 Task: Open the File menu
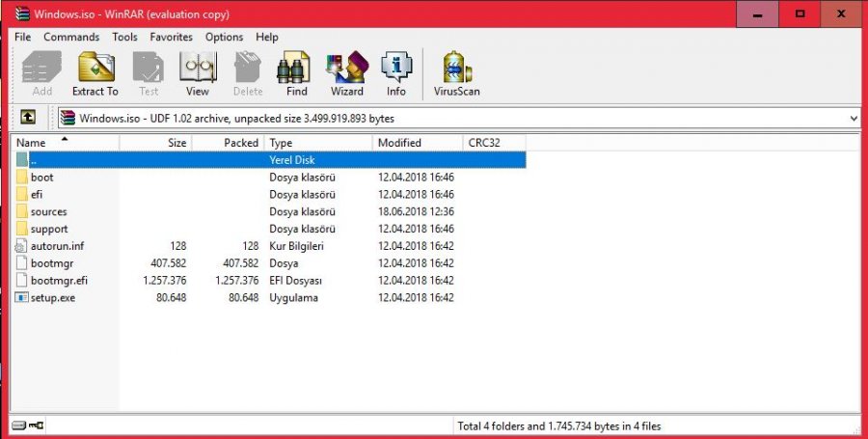[23, 37]
